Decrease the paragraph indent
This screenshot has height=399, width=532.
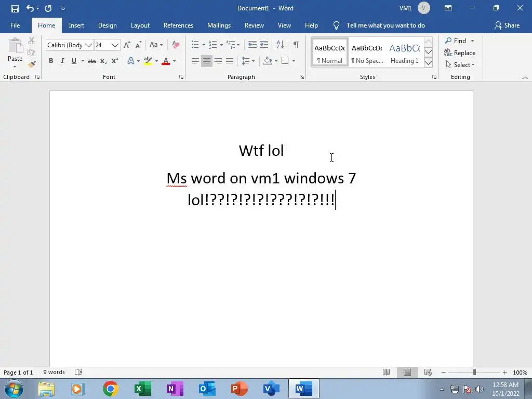(x=252, y=45)
